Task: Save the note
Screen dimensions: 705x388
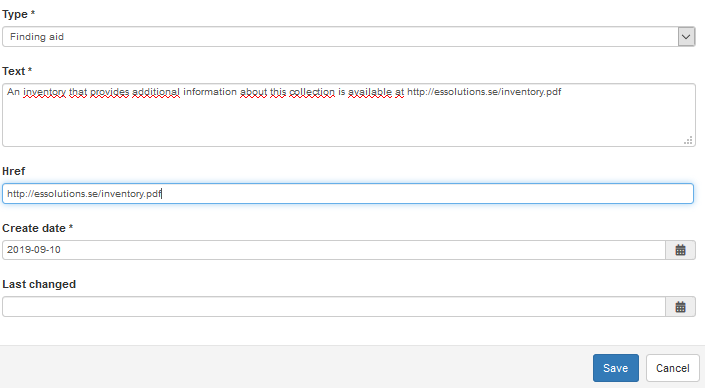Action: (x=616, y=368)
